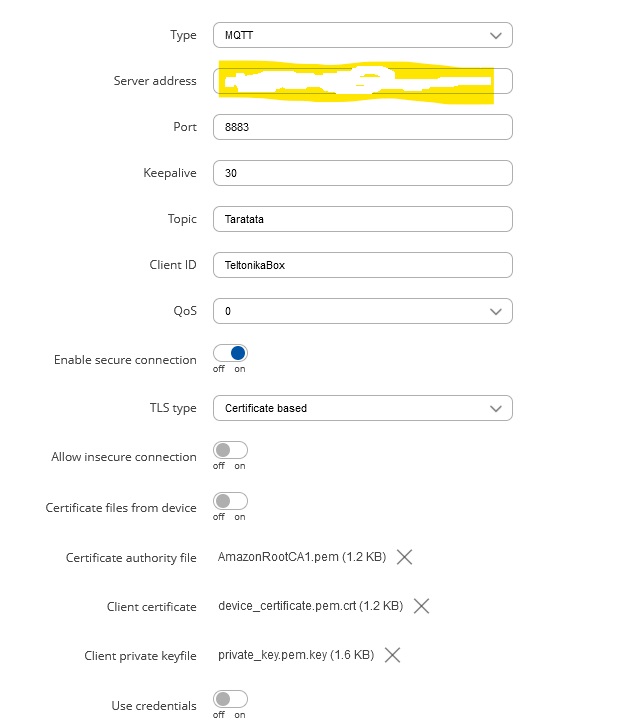Screen dimensions: 631x728
Task: Remove the AmazonRootCA1.pem certificate authority file
Action: pos(404,557)
